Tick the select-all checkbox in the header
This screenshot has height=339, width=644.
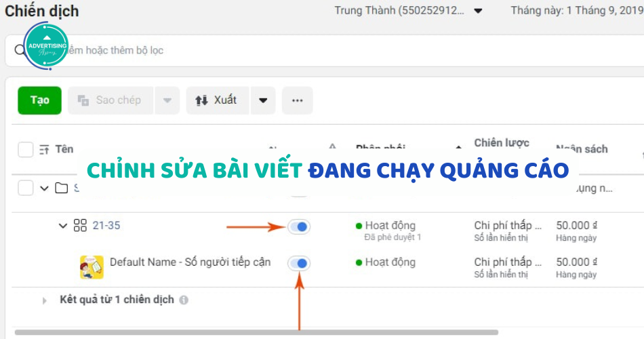26,150
